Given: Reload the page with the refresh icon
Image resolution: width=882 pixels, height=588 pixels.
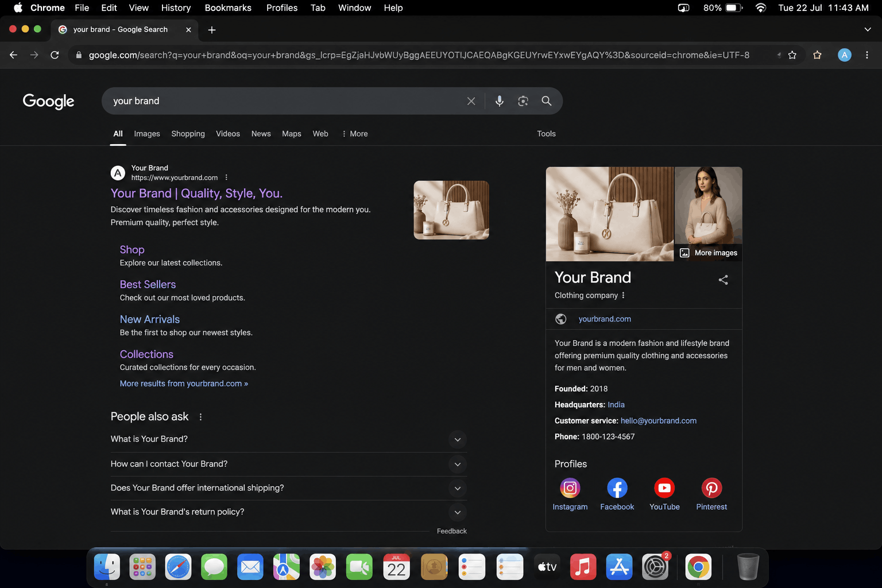Looking at the screenshot, I should coord(55,55).
